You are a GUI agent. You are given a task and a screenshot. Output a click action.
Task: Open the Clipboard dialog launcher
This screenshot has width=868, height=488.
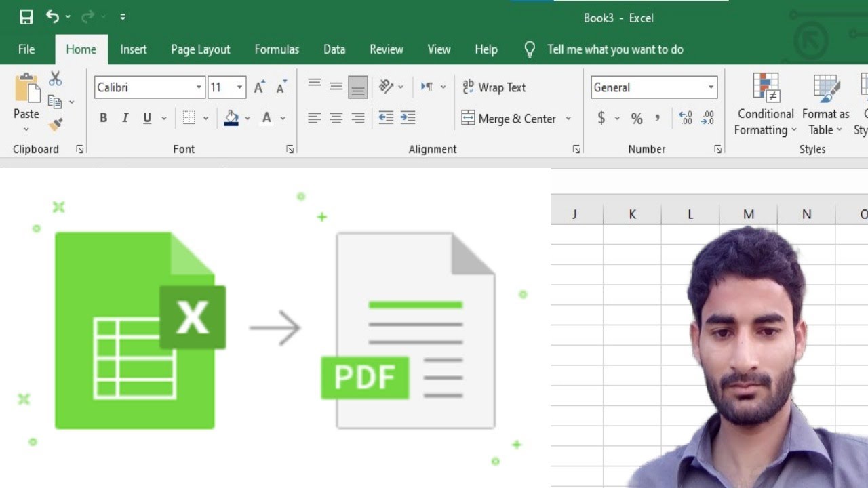[79, 149]
